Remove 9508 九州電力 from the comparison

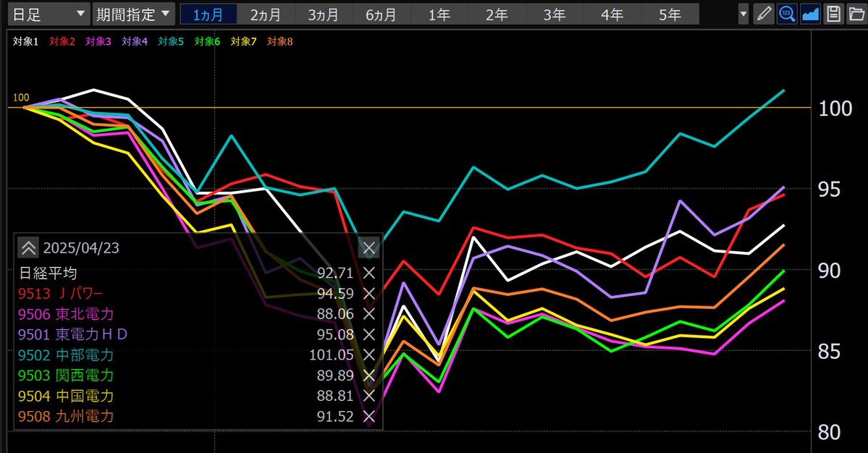click(368, 416)
